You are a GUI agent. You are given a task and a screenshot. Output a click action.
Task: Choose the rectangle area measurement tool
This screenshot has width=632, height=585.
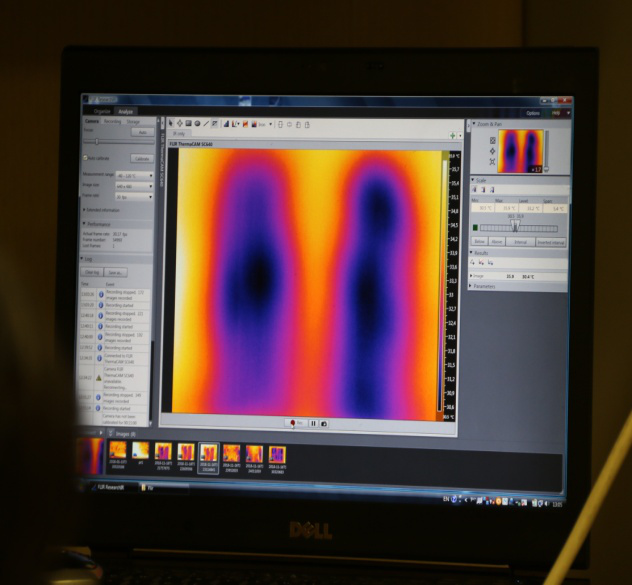pyautogui.click(x=188, y=123)
